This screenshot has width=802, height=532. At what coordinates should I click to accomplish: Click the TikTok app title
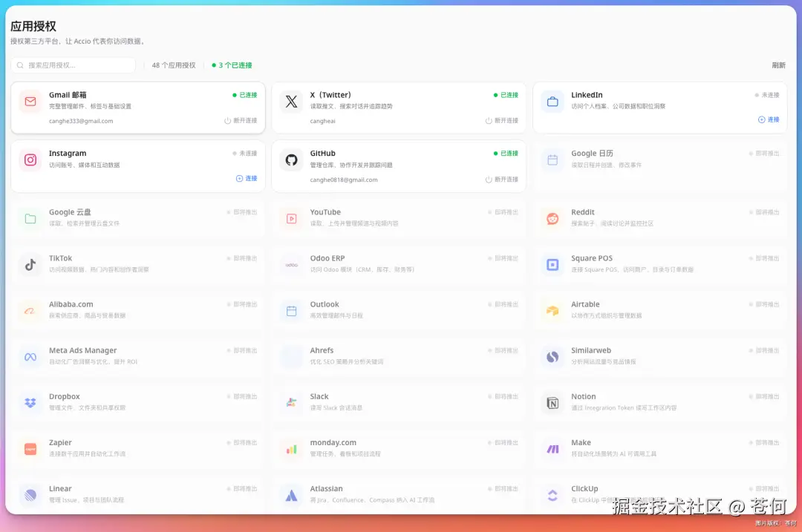pos(60,259)
